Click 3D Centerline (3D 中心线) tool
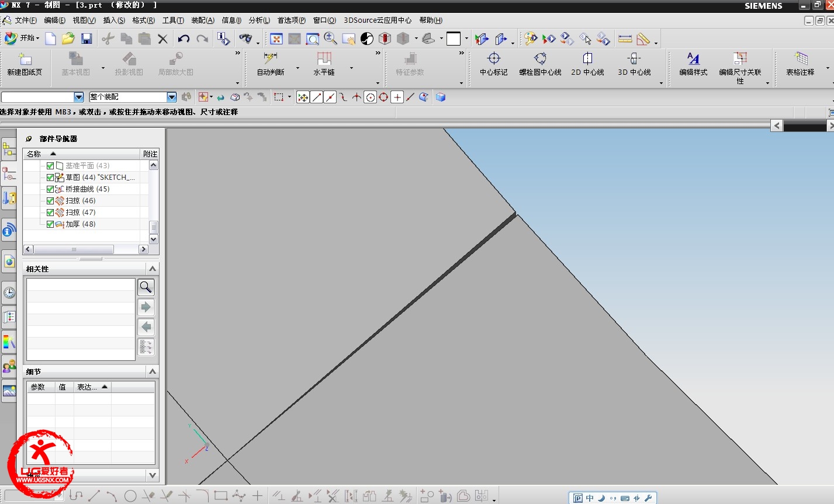The height and width of the screenshot is (504, 834). coord(634,64)
